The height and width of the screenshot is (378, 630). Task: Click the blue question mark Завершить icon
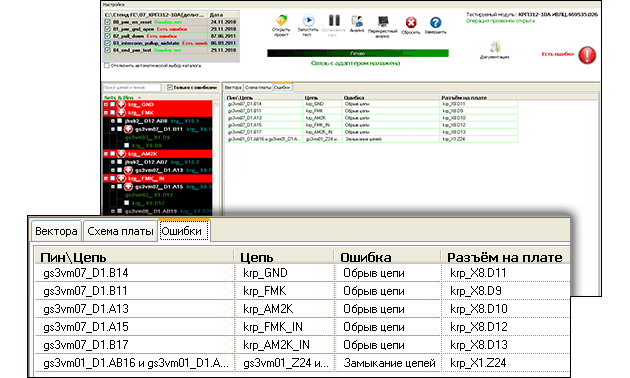(x=436, y=22)
